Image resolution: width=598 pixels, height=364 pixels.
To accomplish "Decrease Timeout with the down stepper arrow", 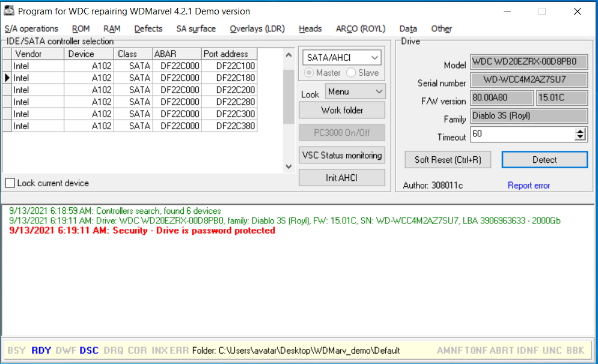I will pos(580,137).
